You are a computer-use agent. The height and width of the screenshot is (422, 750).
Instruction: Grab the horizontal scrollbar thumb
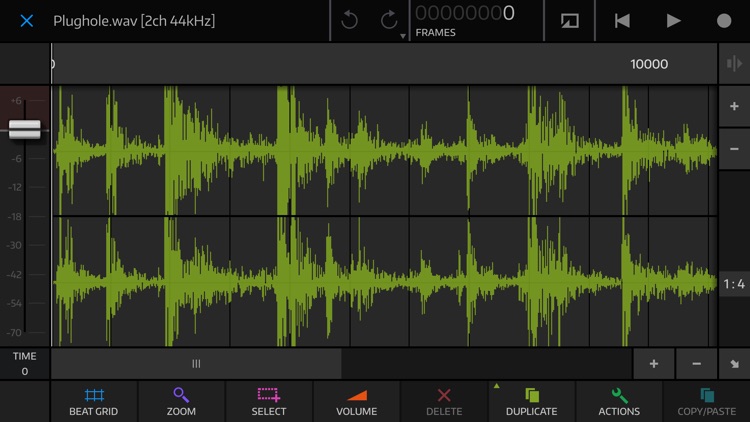196,364
